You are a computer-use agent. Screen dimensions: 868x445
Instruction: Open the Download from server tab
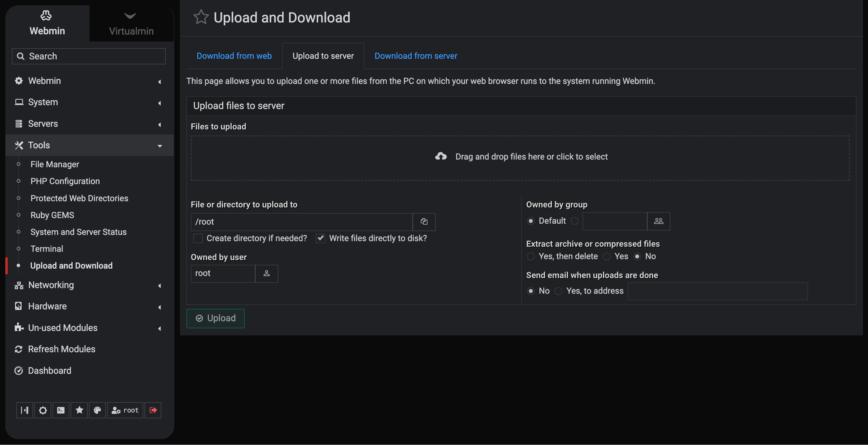[415, 56]
